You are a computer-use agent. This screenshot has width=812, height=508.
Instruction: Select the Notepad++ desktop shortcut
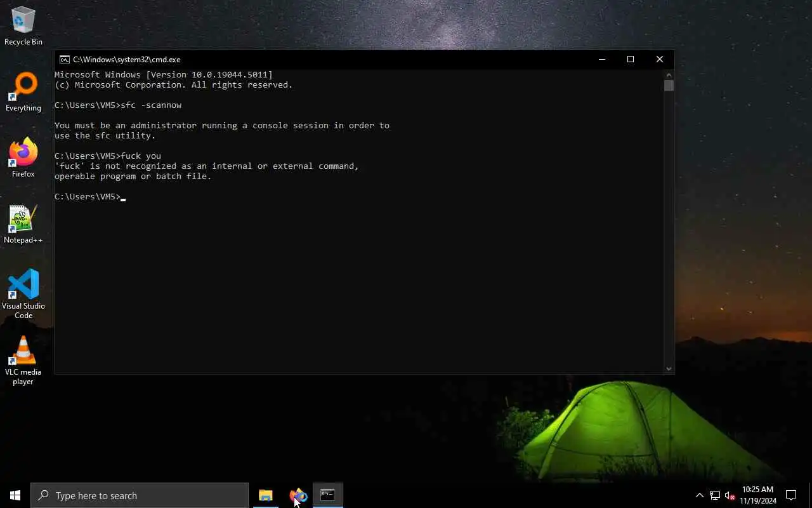pos(23,224)
